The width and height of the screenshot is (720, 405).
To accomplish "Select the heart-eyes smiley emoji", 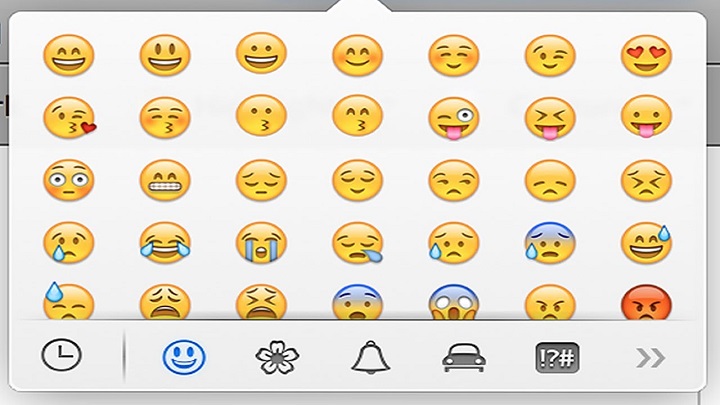I will (x=646, y=55).
